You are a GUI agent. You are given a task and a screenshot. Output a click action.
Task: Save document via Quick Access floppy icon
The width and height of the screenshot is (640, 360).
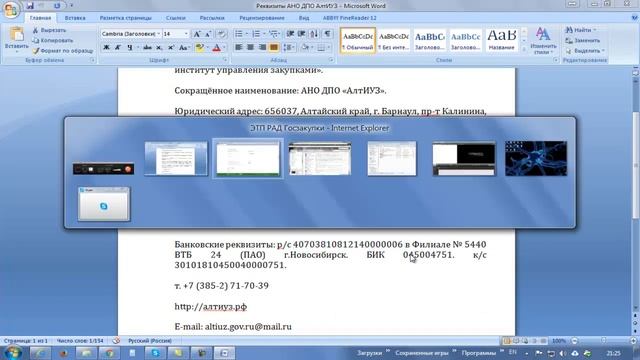[x=29, y=6]
